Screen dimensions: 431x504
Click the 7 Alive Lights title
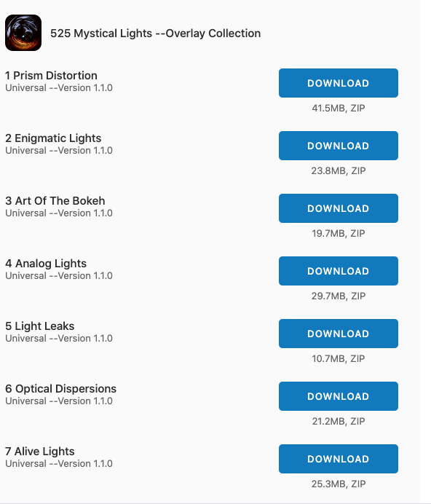tap(39, 452)
